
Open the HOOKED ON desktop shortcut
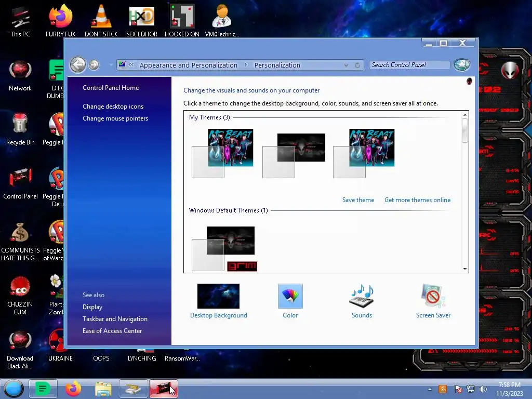(182, 21)
